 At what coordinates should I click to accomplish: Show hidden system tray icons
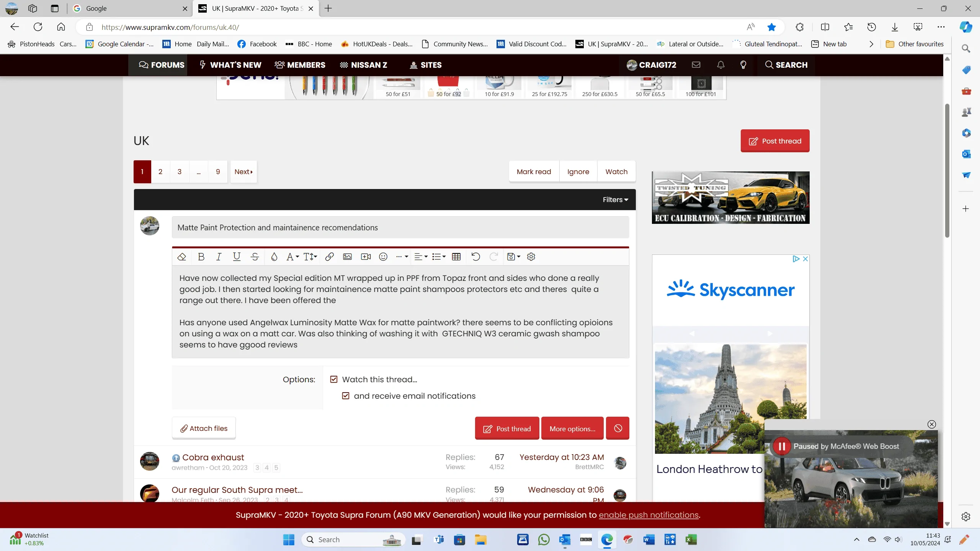click(857, 540)
